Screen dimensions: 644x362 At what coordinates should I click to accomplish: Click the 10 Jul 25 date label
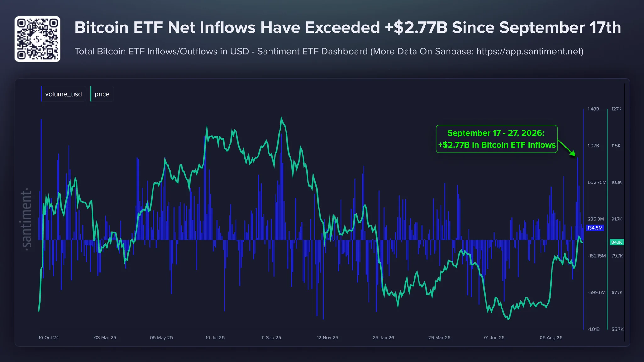point(215,338)
